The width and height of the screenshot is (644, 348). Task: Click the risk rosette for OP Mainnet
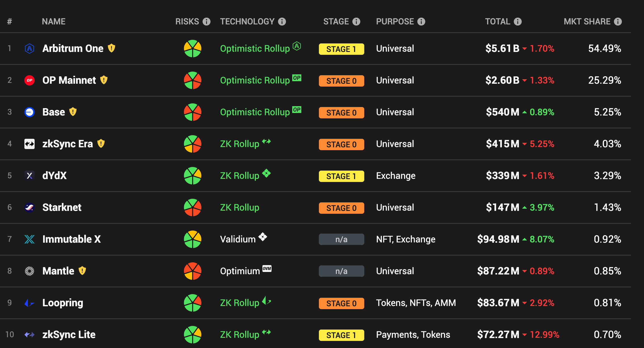(x=193, y=80)
